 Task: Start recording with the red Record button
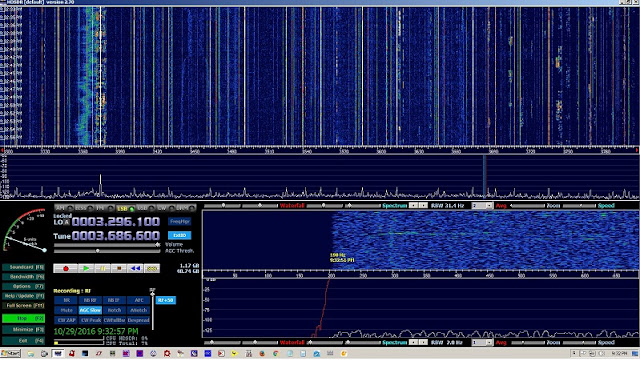click(x=65, y=269)
